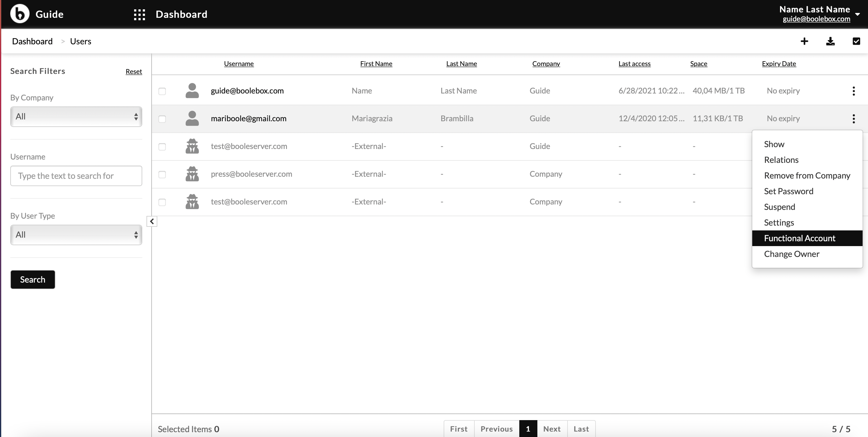
Task: Click the plus icon to add a user
Action: (804, 41)
